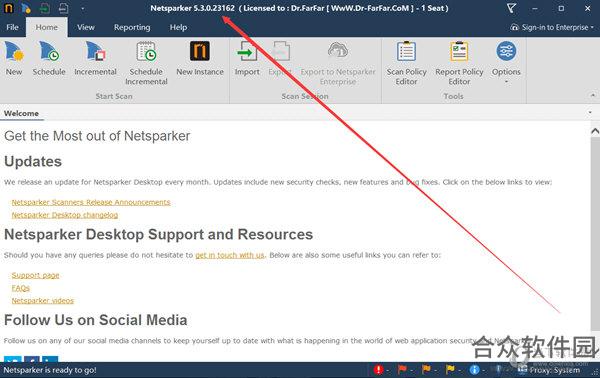Click the blue information status icon

point(474,370)
